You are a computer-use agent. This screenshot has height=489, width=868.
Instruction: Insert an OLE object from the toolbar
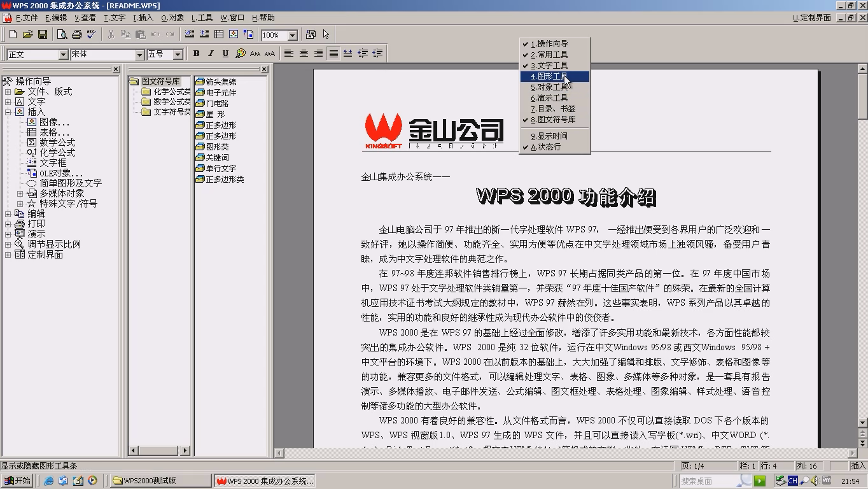click(248, 34)
